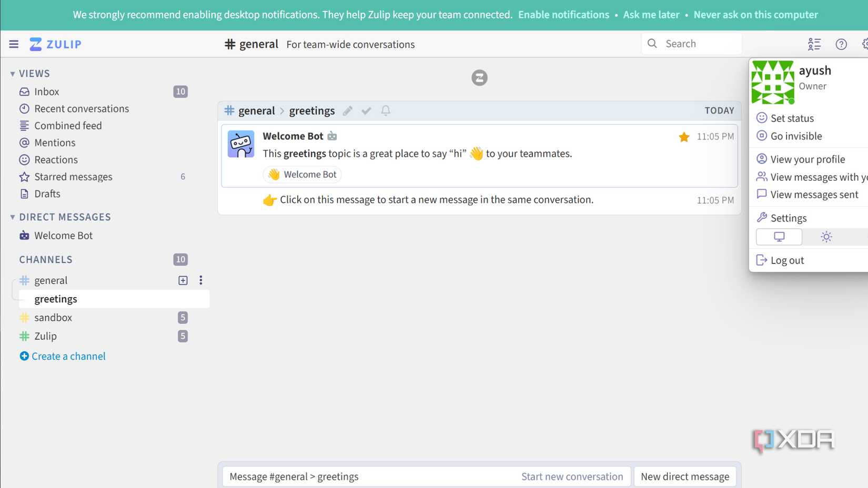This screenshot has width=868, height=488.
Task: Edit topic with the pencil icon
Action: click(x=348, y=110)
